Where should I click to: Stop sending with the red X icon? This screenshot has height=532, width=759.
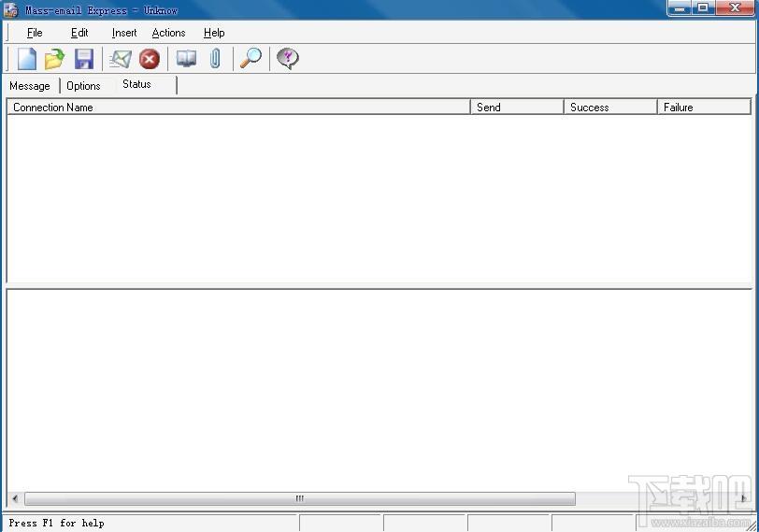click(150, 59)
